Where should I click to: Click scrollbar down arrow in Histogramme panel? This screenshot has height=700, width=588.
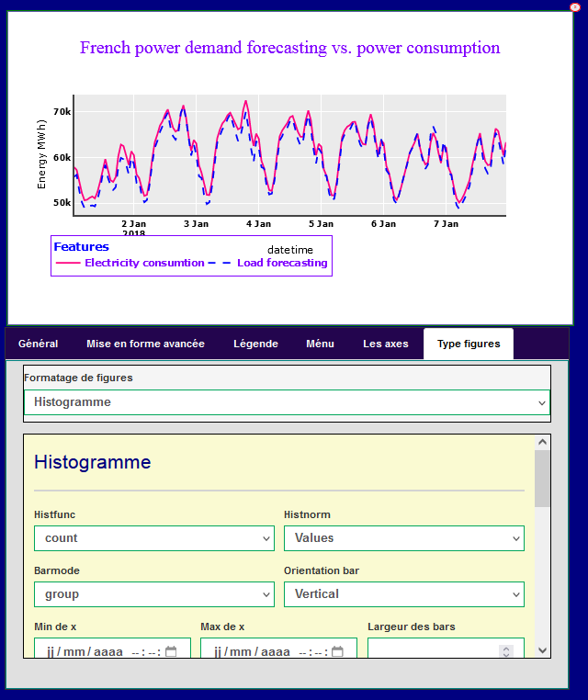point(542,649)
